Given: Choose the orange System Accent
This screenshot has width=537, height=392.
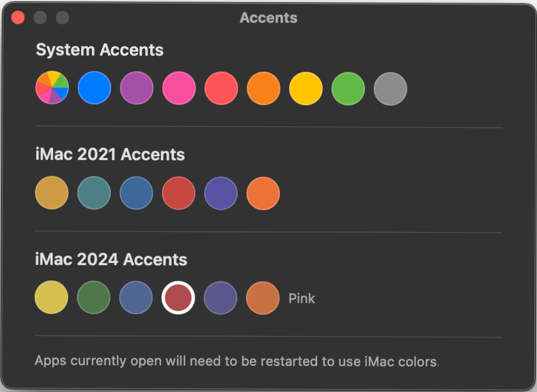Looking at the screenshot, I should click(x=263, y=88).
